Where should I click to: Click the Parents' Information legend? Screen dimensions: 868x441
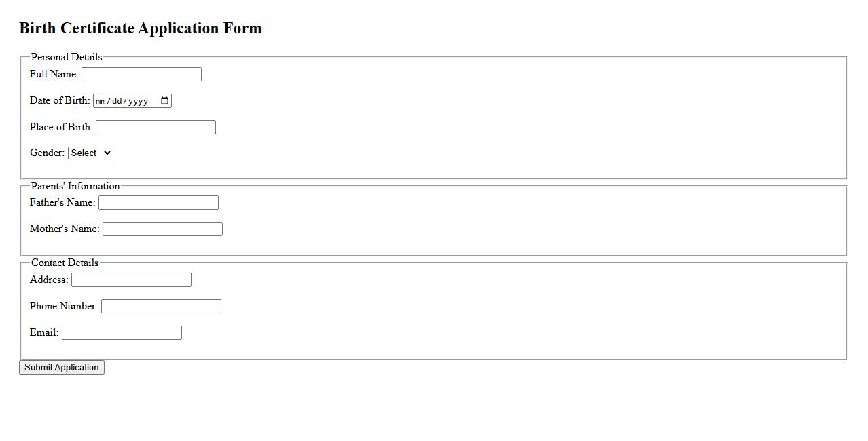pyautogui.click(x=75, y=186)
